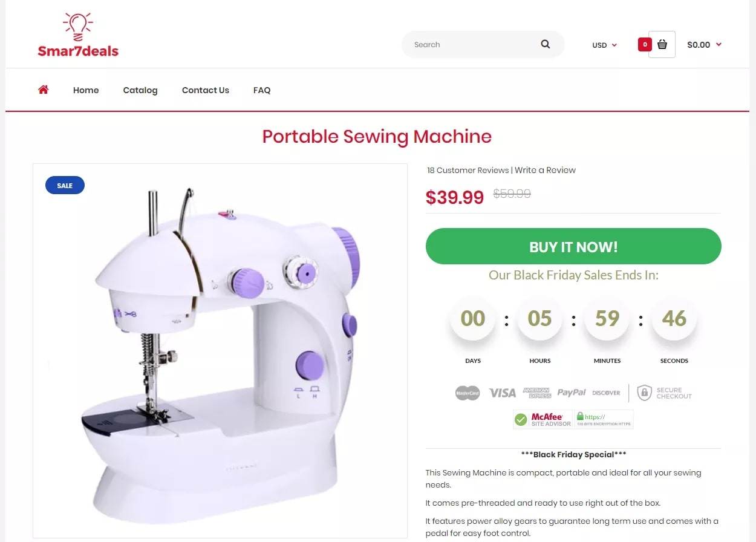Click the red cart count badge
The image size is (756, 542).
pos(645,44)
